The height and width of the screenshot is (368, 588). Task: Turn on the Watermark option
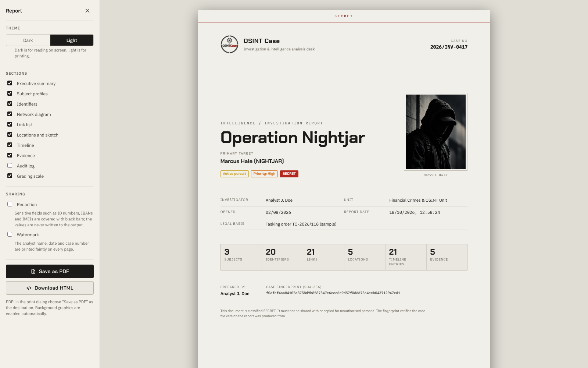(x=10, y=234)
